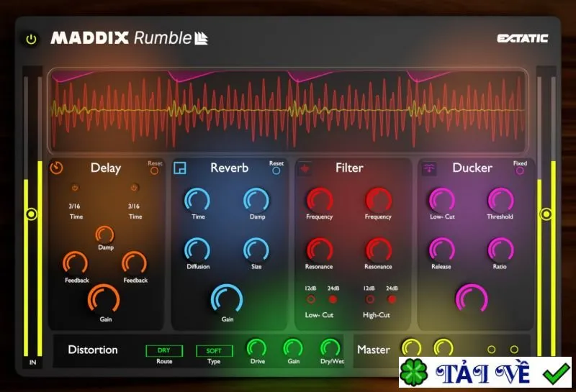Click the Delay section title
This screenshot has width=576, height=392.
tap(106, 168)
